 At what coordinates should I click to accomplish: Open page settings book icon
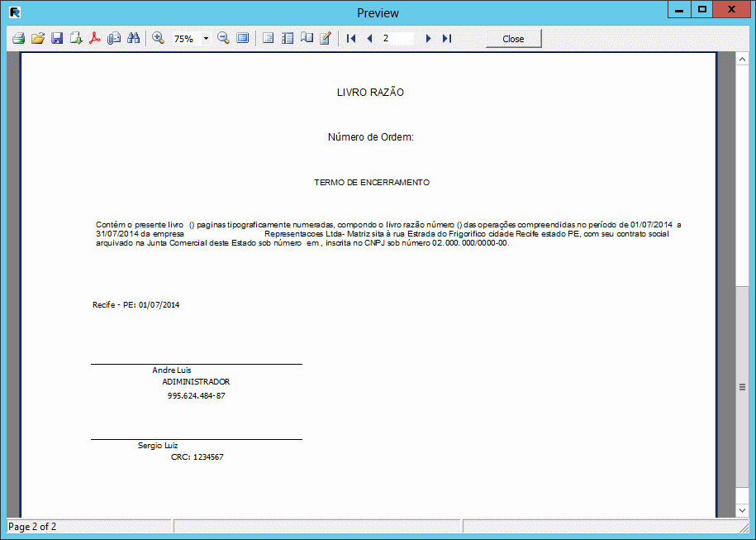(x=307, y=38)
